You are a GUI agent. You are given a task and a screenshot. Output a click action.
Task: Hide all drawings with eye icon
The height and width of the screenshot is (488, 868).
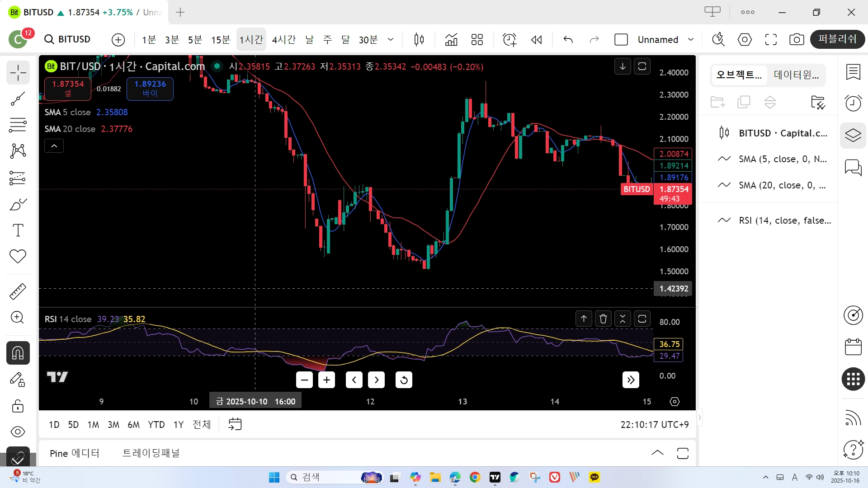tap(18, 432)
